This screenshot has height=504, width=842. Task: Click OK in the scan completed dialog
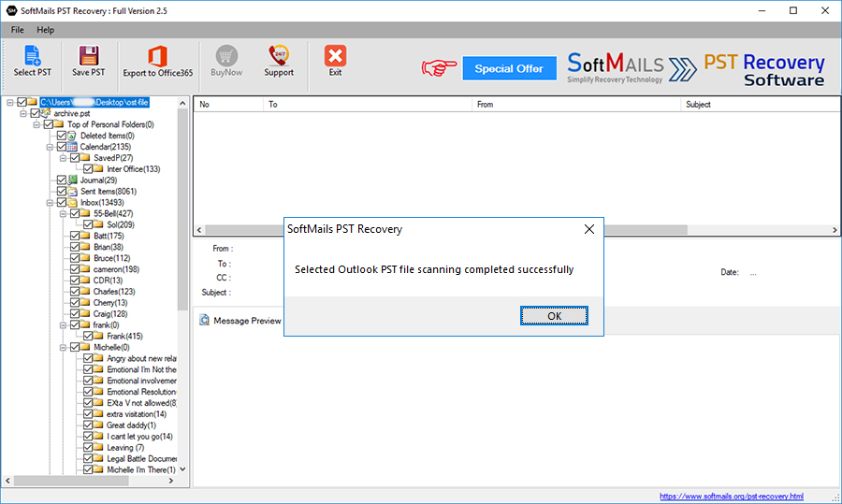(x=554, y=316)
